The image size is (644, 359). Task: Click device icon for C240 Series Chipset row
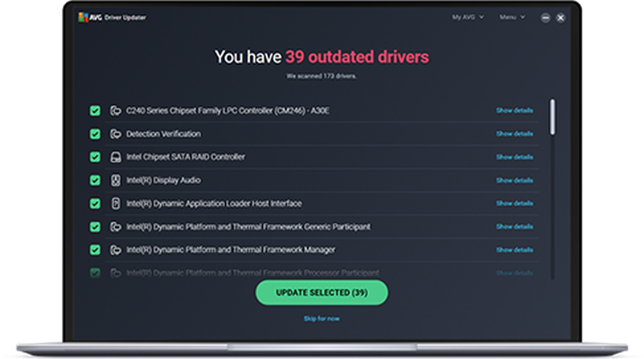(x=115, y=111)
